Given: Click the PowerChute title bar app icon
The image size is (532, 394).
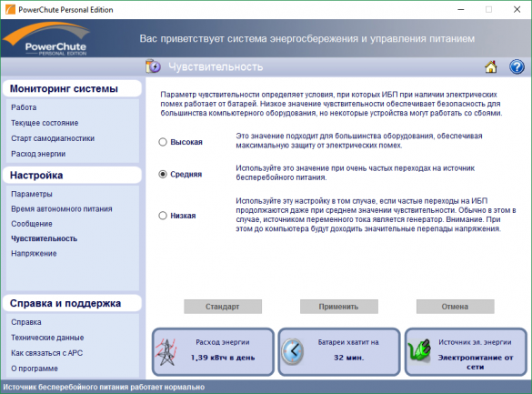Looking at the screenshot, I should 10,9.
